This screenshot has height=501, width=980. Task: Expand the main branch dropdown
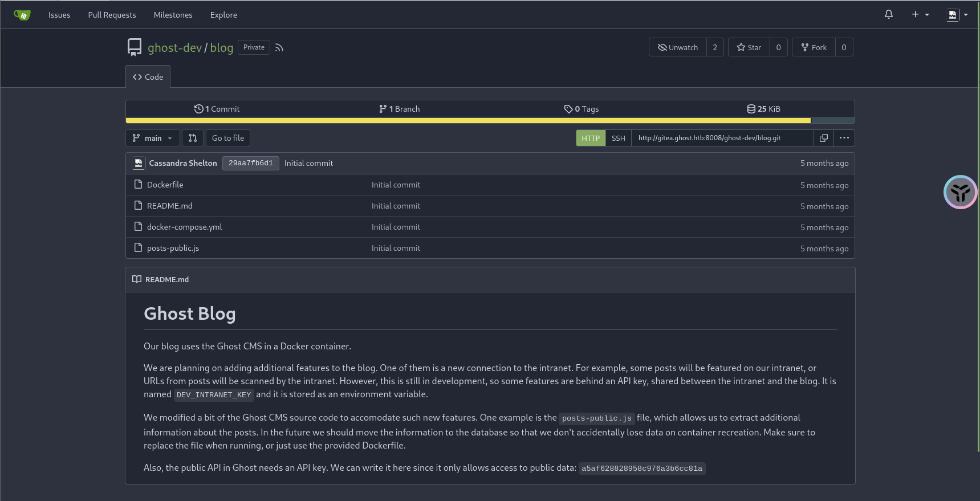point(152,138)
